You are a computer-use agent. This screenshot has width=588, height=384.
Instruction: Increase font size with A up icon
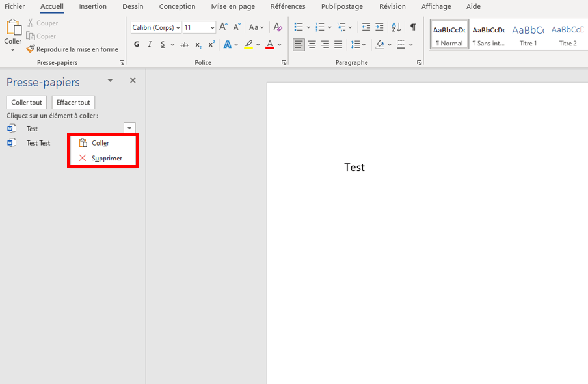pos(224,27)
